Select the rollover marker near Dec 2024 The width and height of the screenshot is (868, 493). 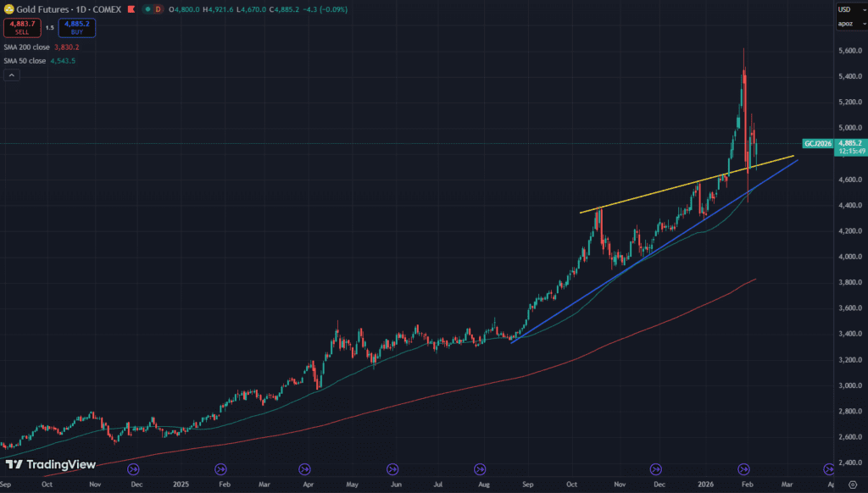(x=133, y=468)
